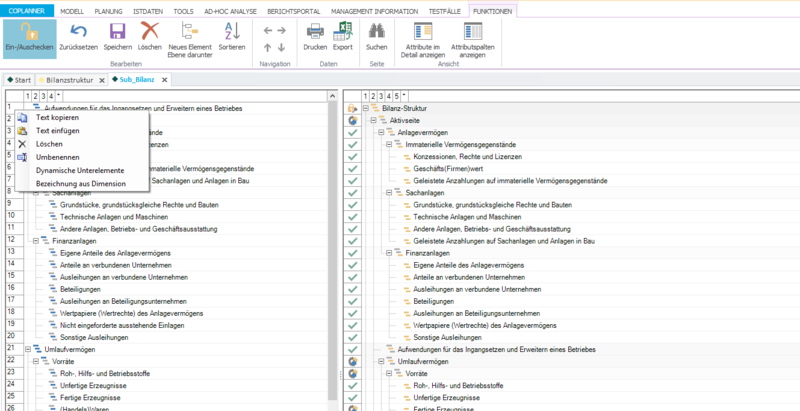800x411 pixels.
Task: Choose Löschen from the context menu
Action: point(49,144)
